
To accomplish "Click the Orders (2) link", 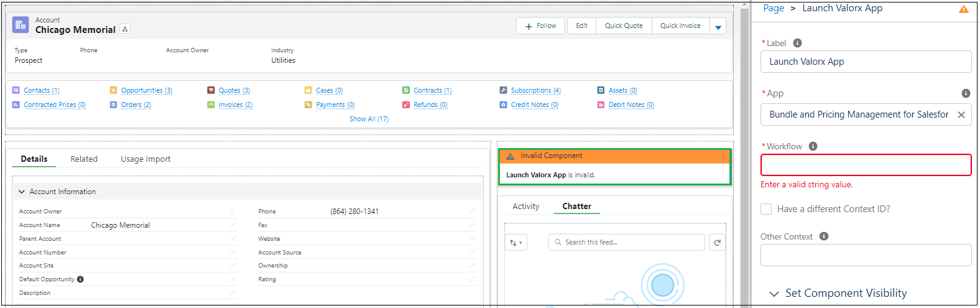I will click(136, 105).
